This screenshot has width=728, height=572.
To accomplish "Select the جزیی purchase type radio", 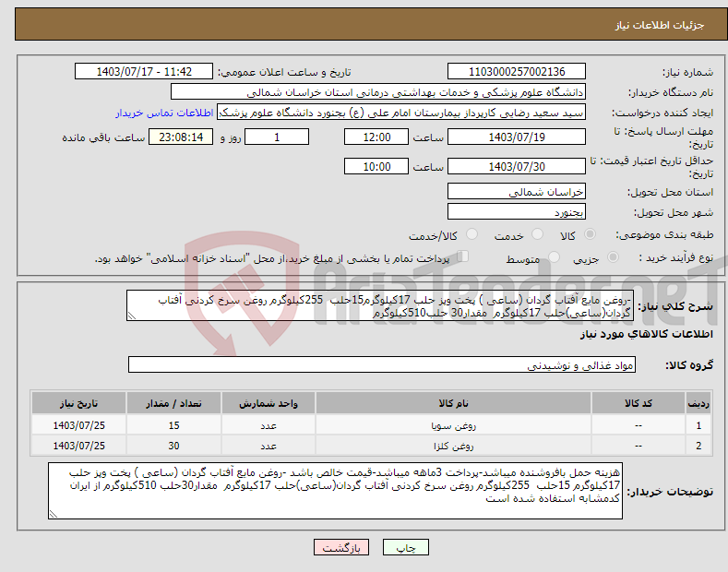I will pyautogui.click(x=613, y=256).
